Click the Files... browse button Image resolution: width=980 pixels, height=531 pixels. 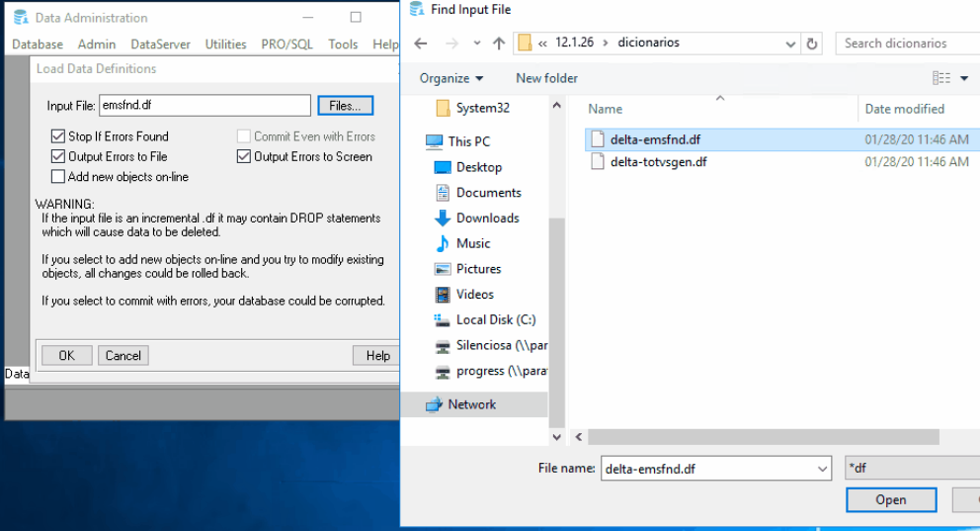pyautogui.click(x=345, y=106)
